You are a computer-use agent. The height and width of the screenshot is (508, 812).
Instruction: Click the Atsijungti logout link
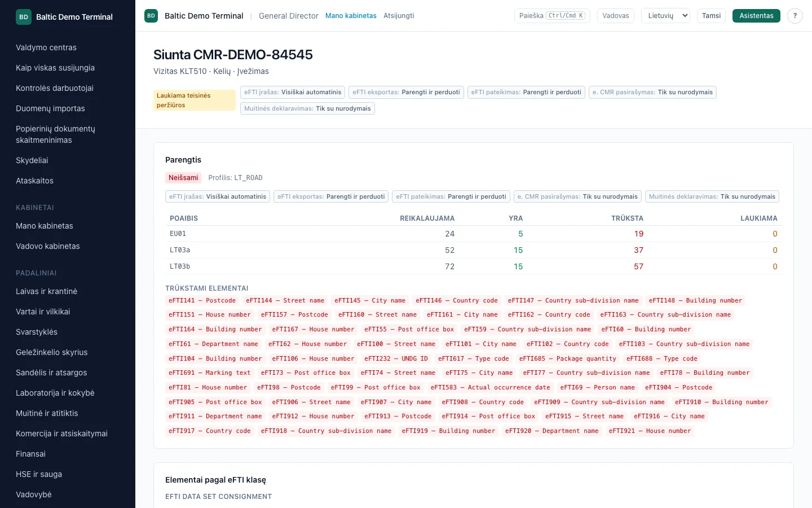(x=399, y=16)
